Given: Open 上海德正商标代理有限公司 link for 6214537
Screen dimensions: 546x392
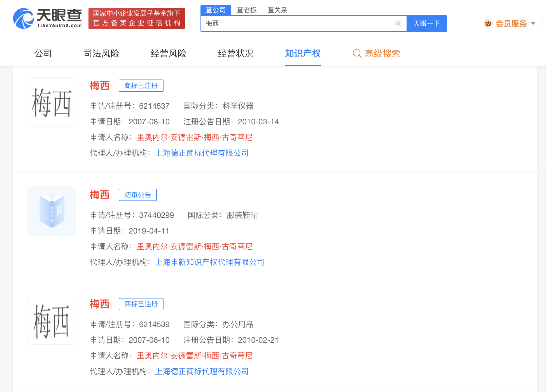Looking at the screenshot, I should (x=202, y=153).
